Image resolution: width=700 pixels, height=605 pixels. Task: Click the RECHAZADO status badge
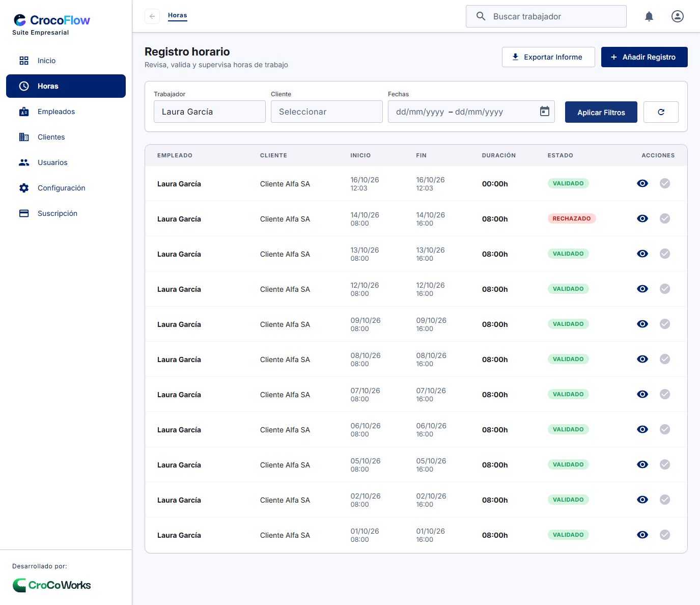[x=572, y=218]
